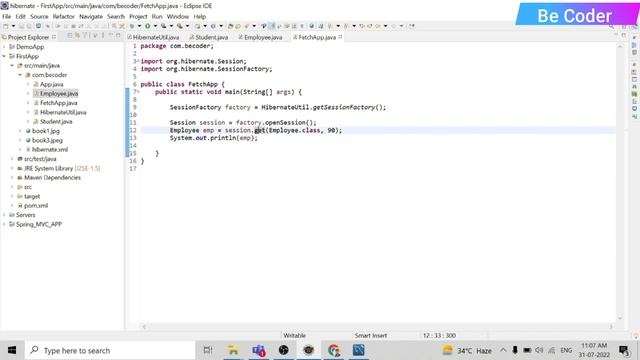Click the 12 : 33 : 300 cursor position

[x=439, y=336]
